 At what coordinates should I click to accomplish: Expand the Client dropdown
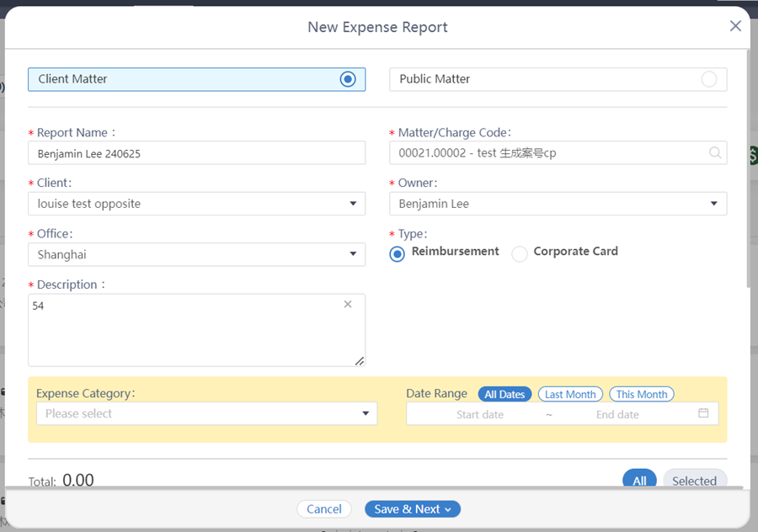[352, 204]
